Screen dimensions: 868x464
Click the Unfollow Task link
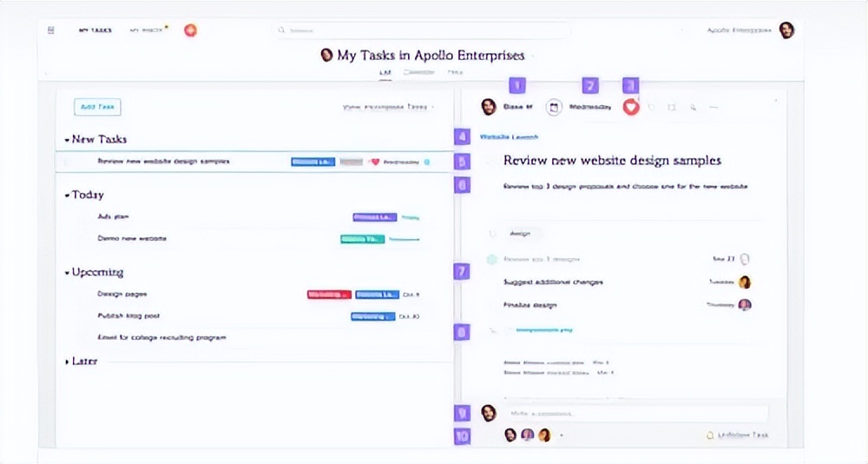(743, 435)
